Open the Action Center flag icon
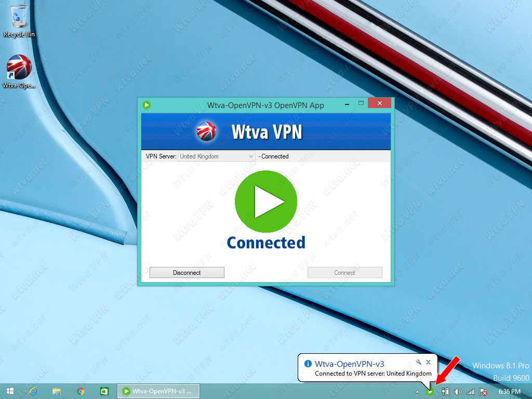 pyautogui.click(x=483, y=392)
